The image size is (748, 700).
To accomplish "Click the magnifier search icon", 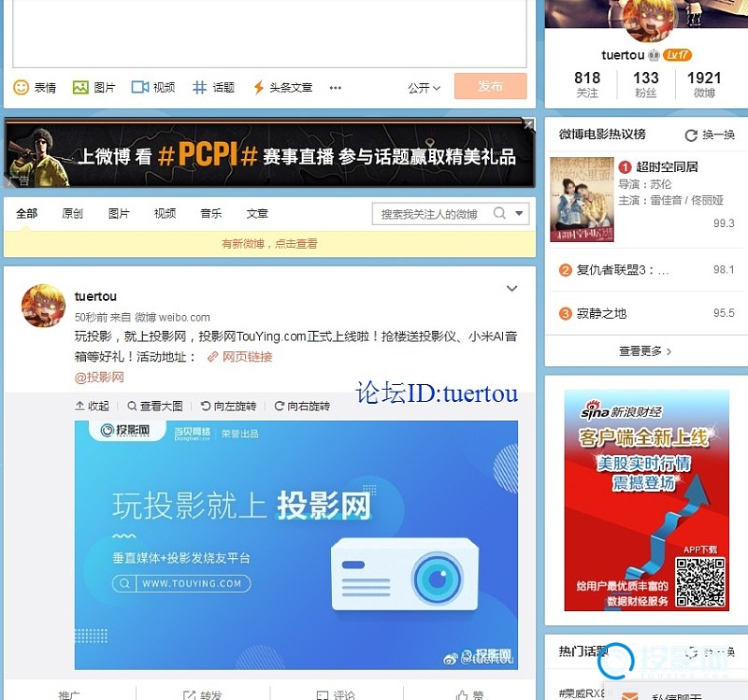I will pos(499,213).
